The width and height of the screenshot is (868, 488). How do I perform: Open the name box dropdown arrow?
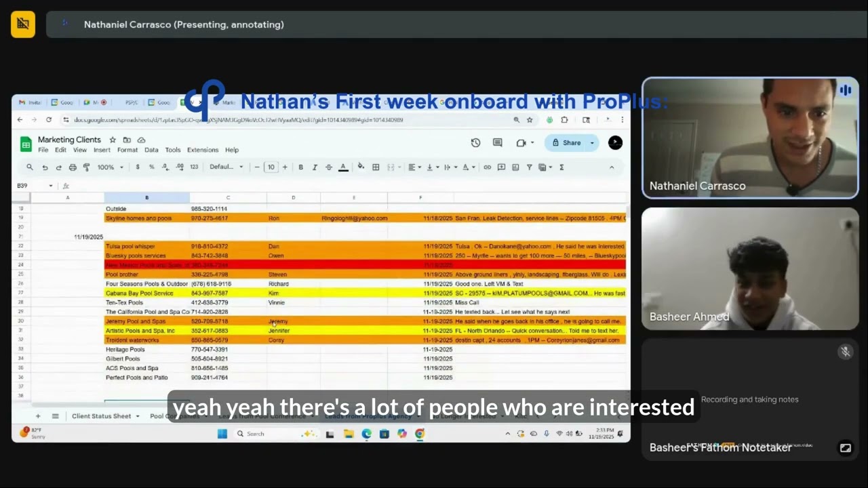coord(50,186)
